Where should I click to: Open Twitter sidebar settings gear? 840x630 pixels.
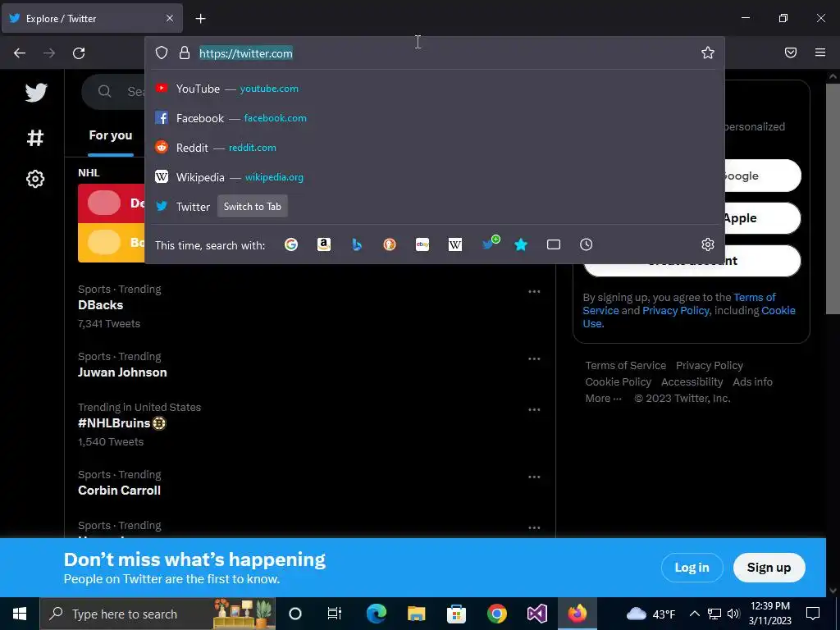pos(35,179)
